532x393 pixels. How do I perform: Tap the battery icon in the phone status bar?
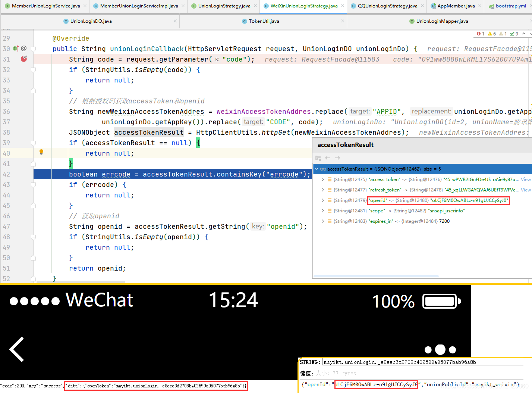(x=442, y=301)
